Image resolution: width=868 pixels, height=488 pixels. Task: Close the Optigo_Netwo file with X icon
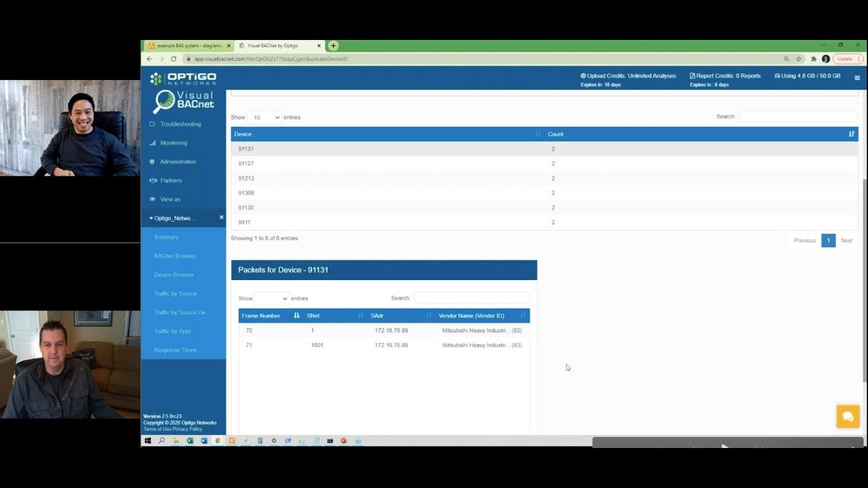click(221, 218)
